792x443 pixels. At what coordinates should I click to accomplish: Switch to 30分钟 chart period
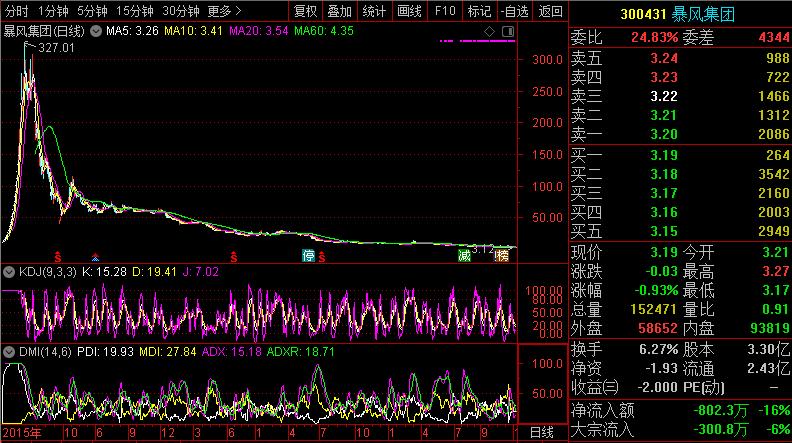pos(181,11)
